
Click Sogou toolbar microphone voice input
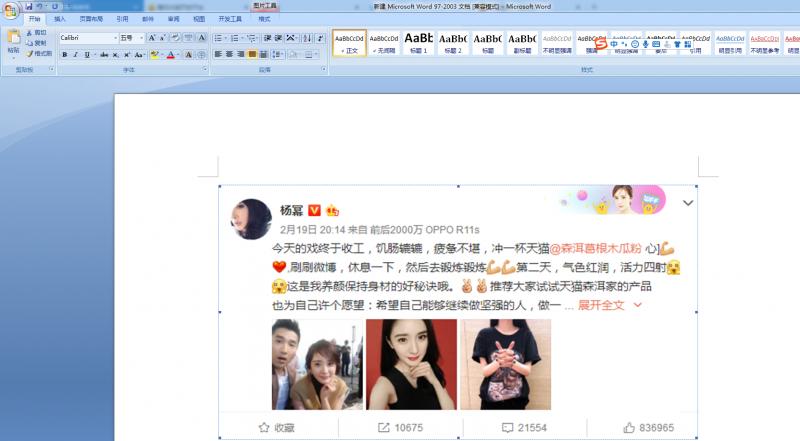click(x=645, y=44)
